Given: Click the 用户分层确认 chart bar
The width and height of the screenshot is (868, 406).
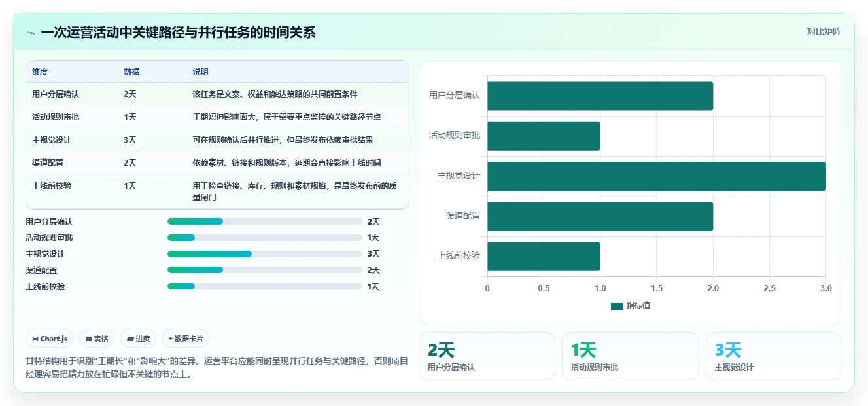Looking at the screenshot, I should tap(600, 96).
